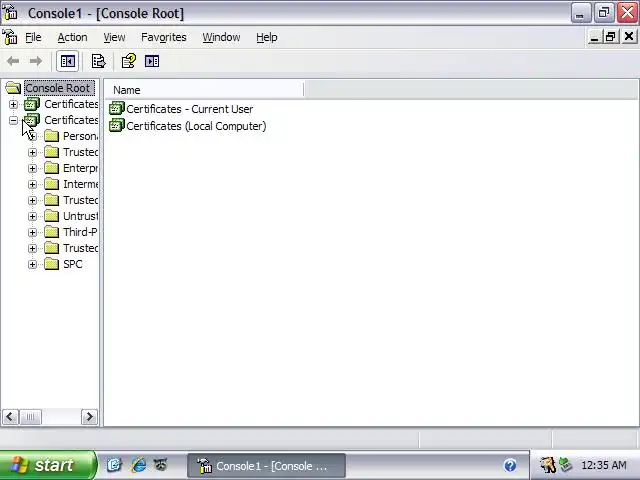Screen dimensions: 640x480
Task: Select the expanded Certificates snap-in icon in tree
Action: (32, 120)
